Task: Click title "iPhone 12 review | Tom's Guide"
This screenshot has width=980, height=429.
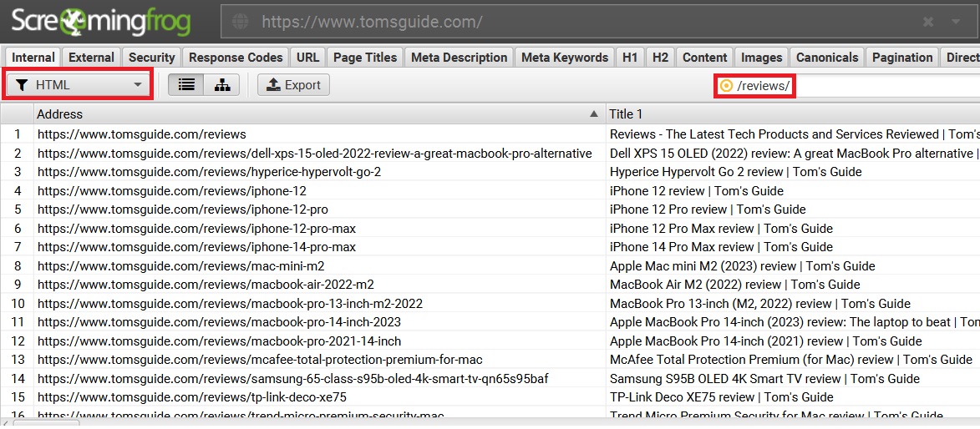Action: 696,190
